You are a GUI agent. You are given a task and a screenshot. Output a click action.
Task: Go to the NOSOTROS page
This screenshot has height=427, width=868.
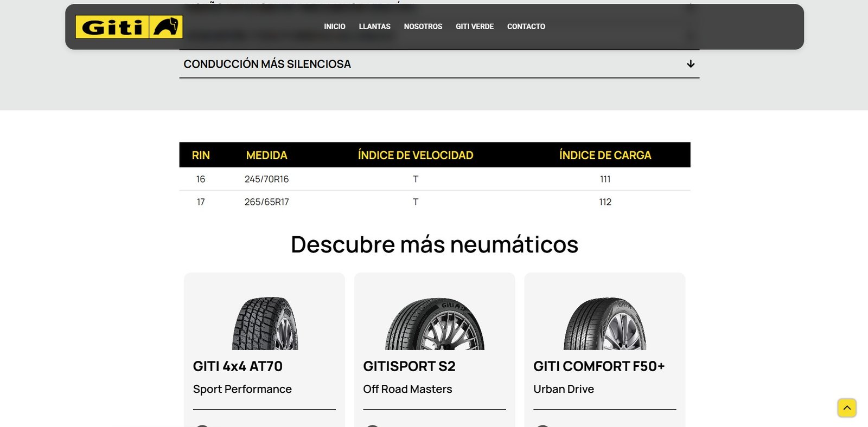[423, 27]
